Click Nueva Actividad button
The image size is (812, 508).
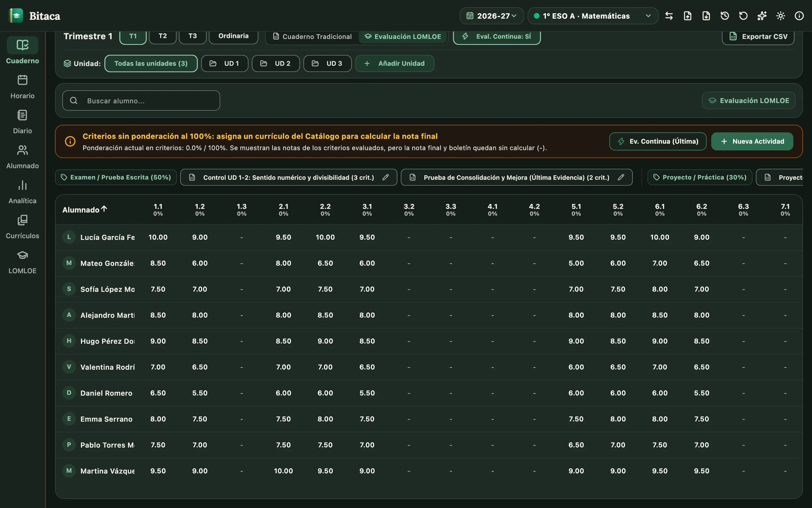click(752, 141)
